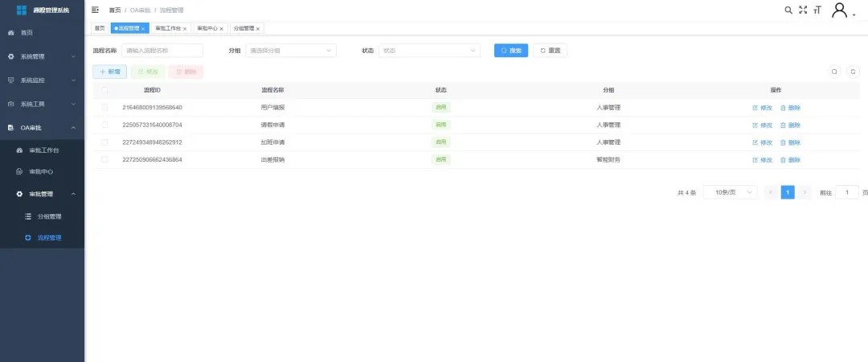
Task: Click the blue 搜索 button
Action: click(x=510, y=50)
